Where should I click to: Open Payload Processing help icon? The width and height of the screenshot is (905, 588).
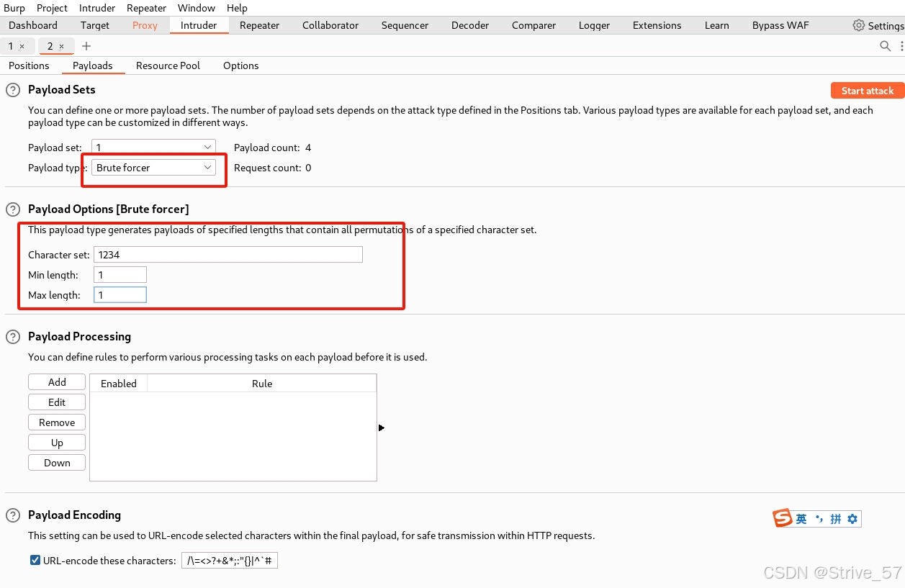coord(13,337)
